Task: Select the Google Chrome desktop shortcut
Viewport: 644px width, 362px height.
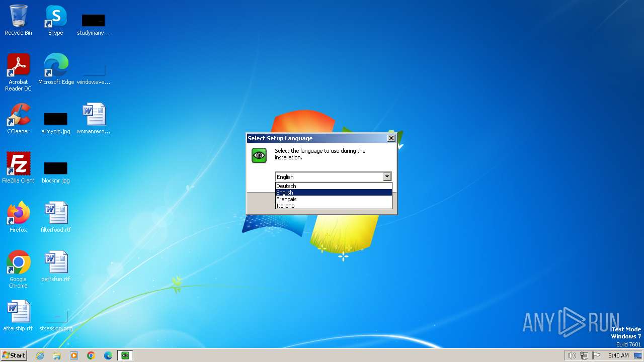Action: click(x=18, y=269)
